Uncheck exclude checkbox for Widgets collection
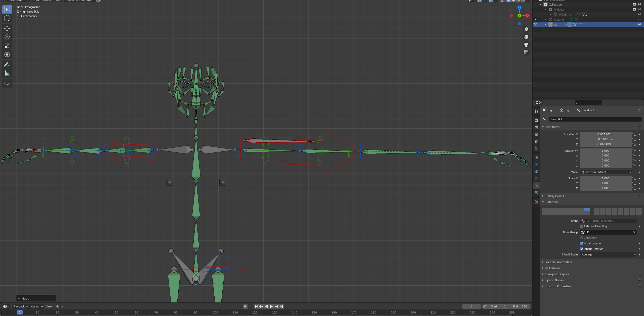This screenshot has height=316, width=644. coord(634,10)
